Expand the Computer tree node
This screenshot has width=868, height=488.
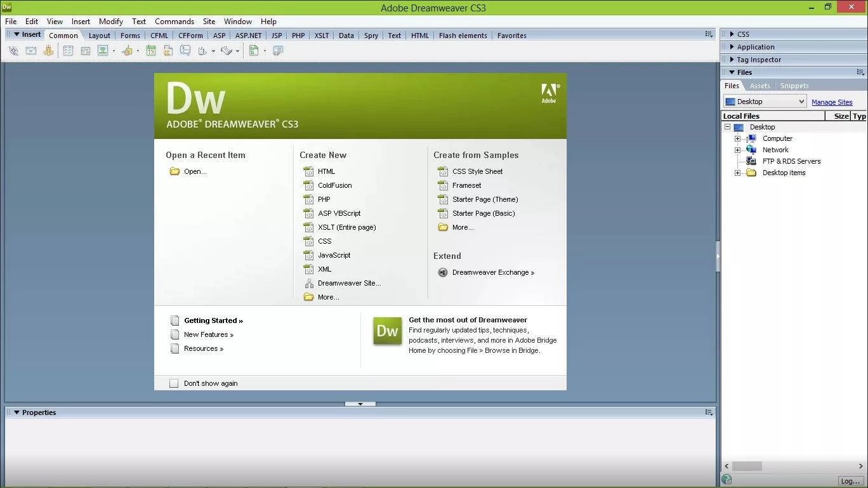coord(737,138)
